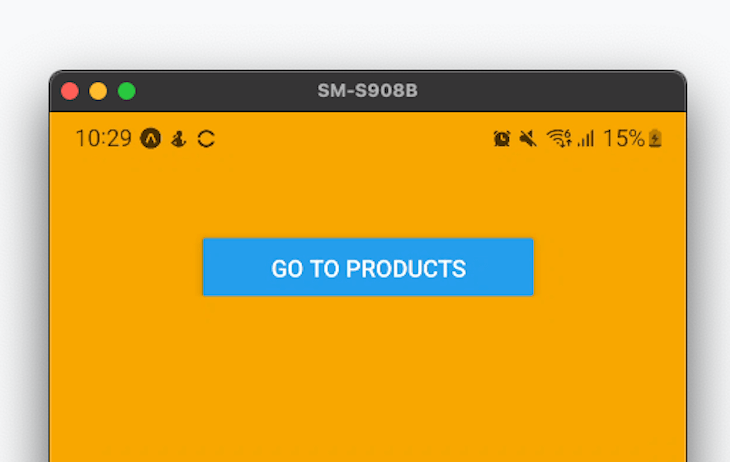Tap the cellular signal bars icon

point(586,139)
